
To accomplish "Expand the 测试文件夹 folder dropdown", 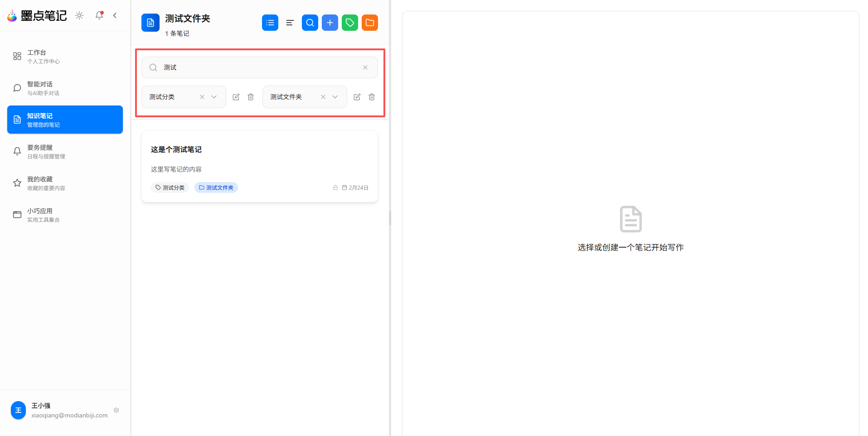I will click(335, 97).
